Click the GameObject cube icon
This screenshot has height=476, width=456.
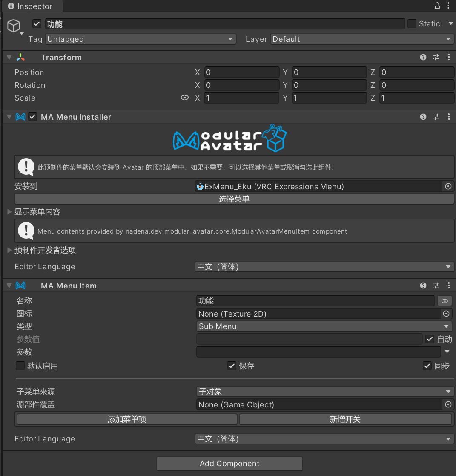14,26
